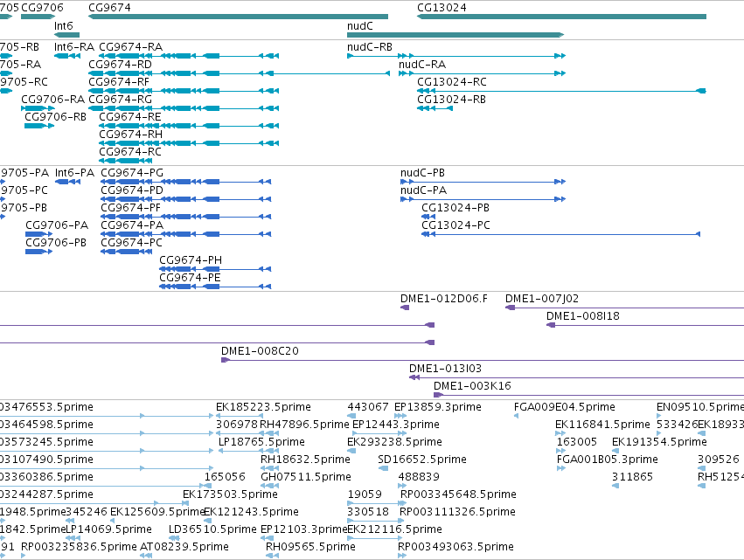Click the CG9674-RA transcript label
This screenshot has height=560, width=744.
pyautogui.click(x=130, y=47)
